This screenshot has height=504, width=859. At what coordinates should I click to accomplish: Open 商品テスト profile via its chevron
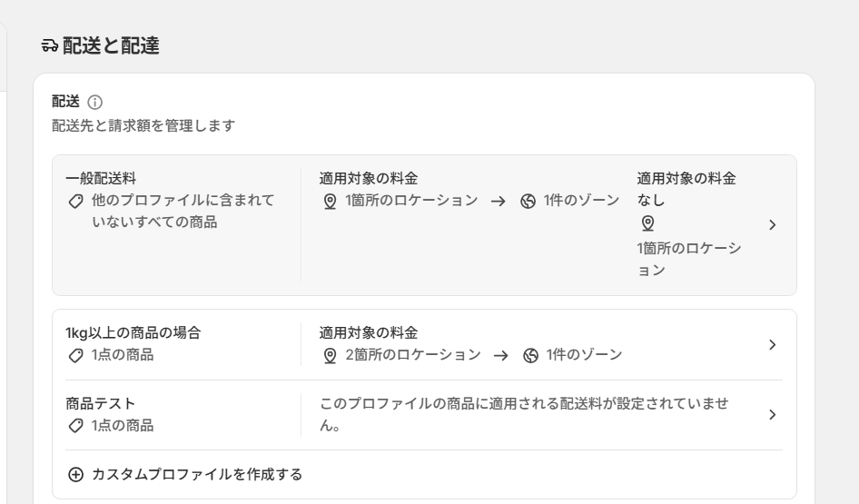773,415
